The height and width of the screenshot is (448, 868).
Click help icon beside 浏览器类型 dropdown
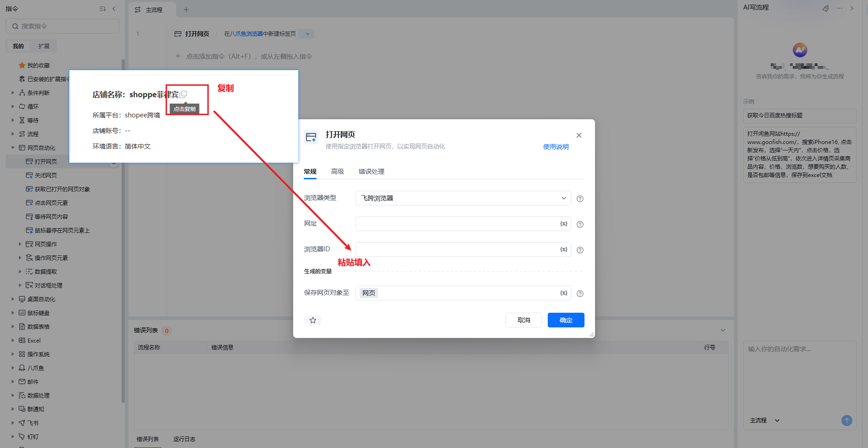(x=580, y=199)
